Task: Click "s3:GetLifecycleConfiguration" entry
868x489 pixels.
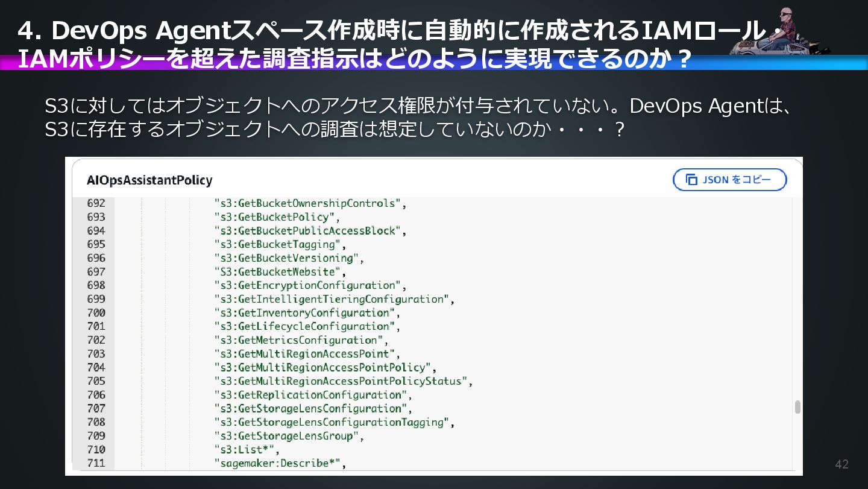Action: click(307, 326)
